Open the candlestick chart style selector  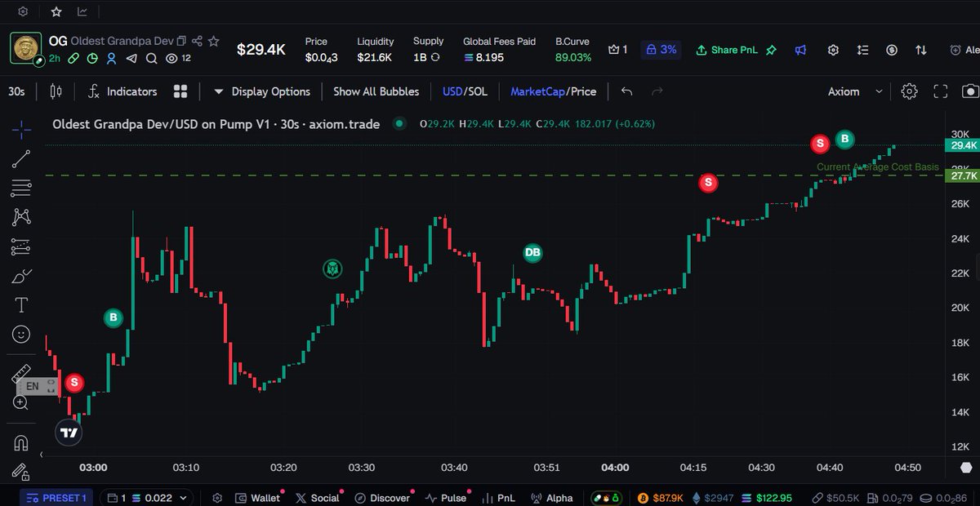(x=56, y=91)
